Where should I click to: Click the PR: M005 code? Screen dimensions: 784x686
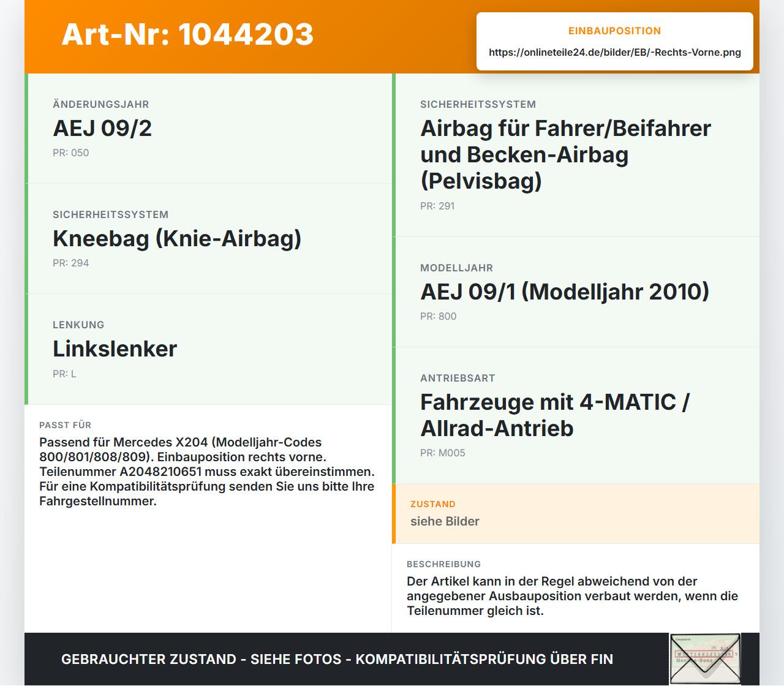point(443,453)
